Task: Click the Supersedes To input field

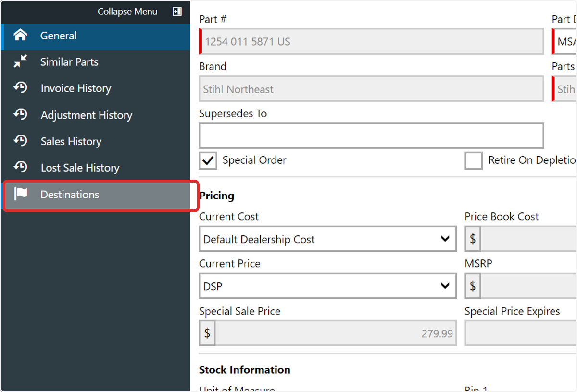Action: [371, 136]
